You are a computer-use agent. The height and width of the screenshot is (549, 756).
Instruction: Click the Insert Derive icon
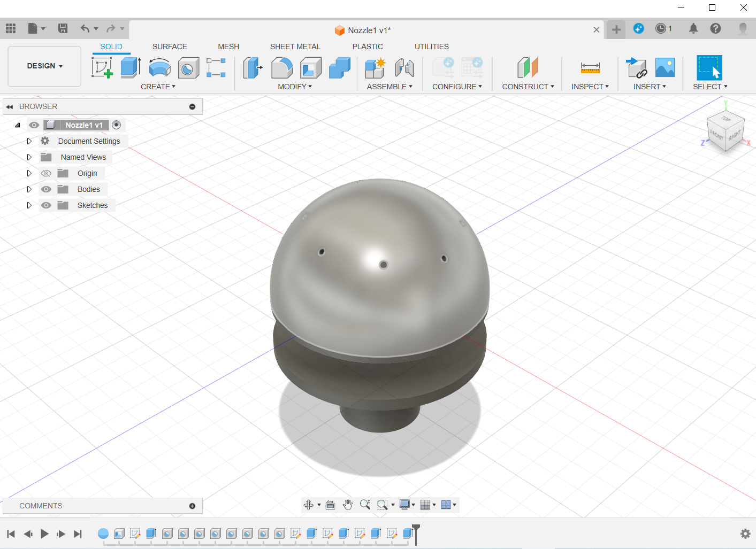click(x=637, y=68)
